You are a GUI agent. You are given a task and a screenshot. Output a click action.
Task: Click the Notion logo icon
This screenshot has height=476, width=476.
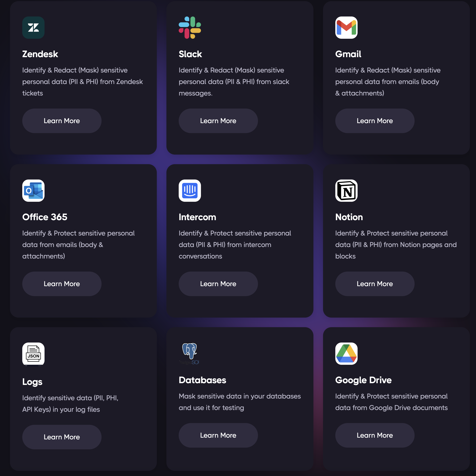tap(346, 190)
